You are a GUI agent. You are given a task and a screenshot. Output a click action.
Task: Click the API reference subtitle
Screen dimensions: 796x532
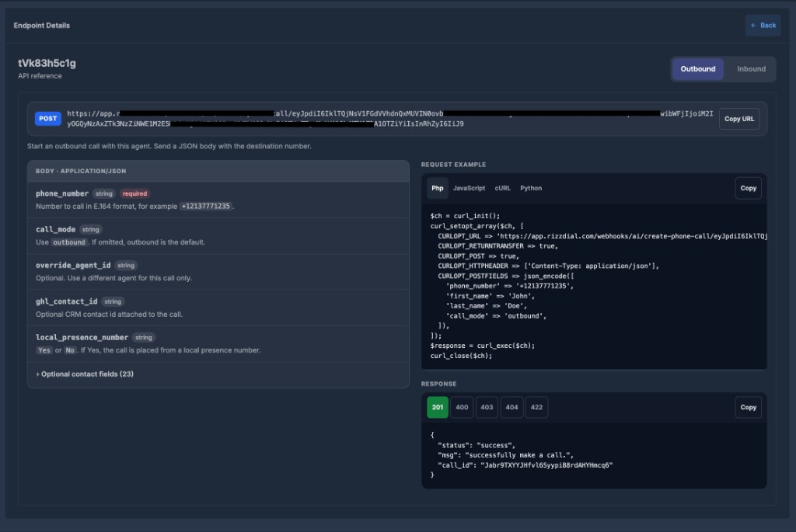[x=40, y=76]
